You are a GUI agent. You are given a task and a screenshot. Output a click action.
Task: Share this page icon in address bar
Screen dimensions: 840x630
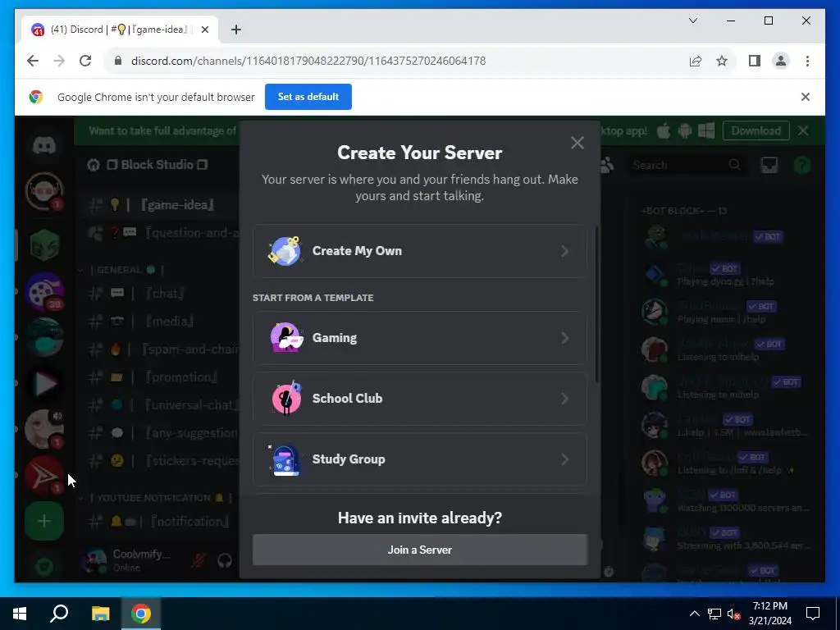coord(696,61)
